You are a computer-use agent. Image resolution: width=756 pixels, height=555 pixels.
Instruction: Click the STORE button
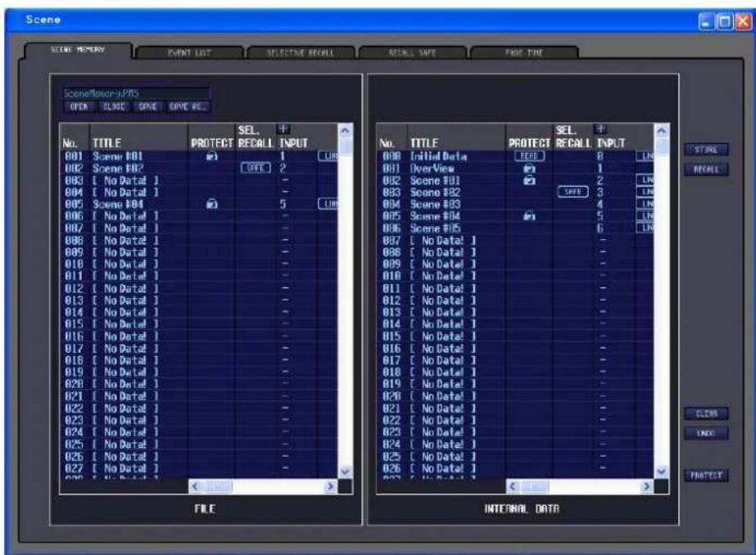tap(706, 150)
